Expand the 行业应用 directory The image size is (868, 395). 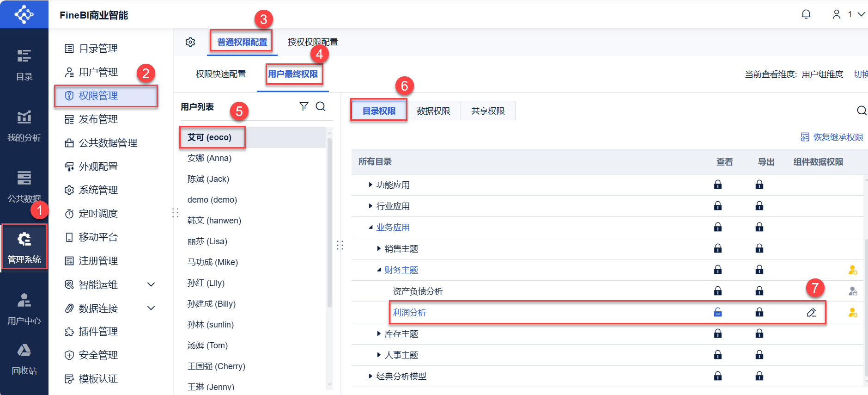370,206
